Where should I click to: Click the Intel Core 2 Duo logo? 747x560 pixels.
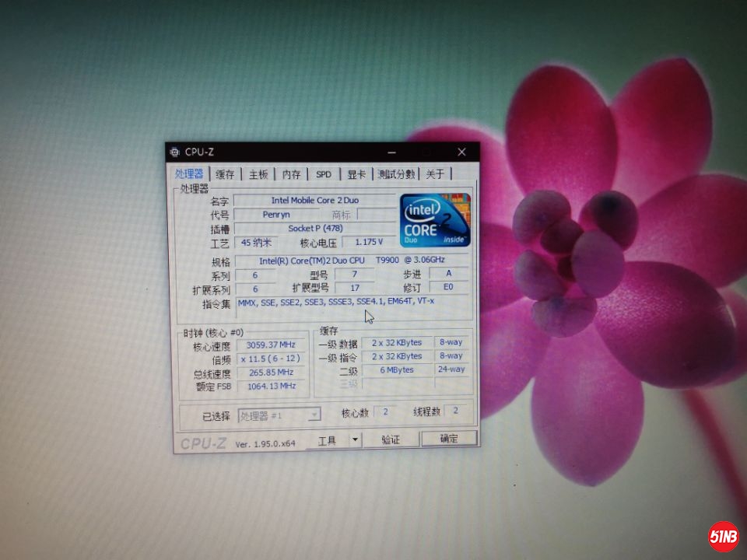435,220
